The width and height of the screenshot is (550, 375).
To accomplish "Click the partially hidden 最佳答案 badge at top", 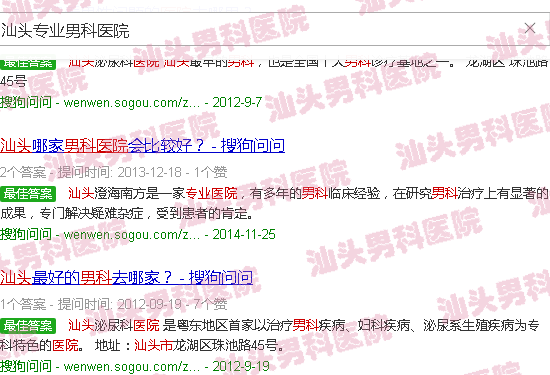I will (28, 64).
